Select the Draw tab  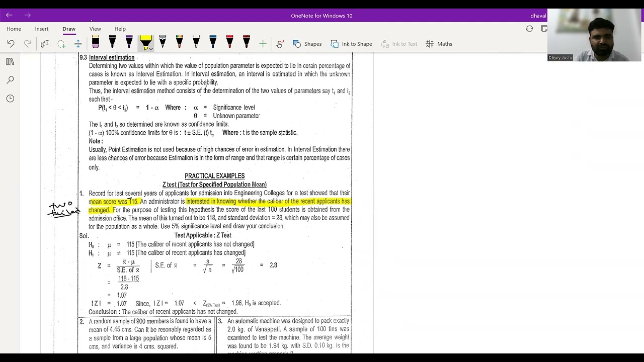pos(69,29)
